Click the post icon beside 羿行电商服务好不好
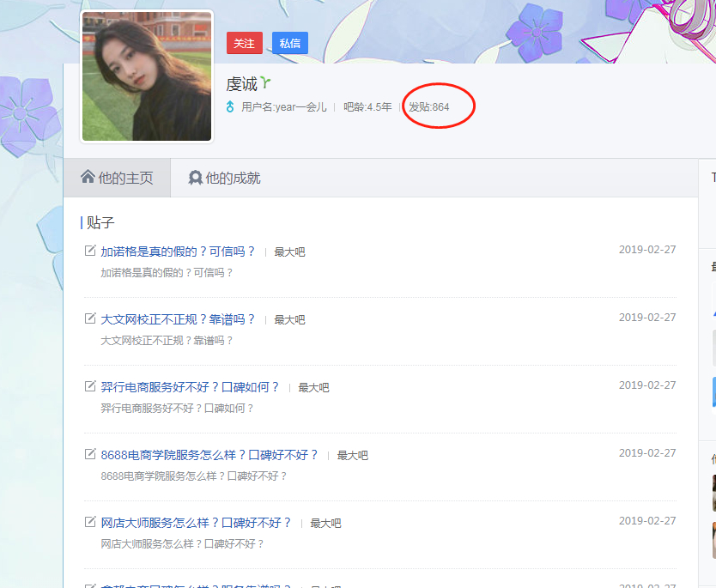 tap(90, 386)
